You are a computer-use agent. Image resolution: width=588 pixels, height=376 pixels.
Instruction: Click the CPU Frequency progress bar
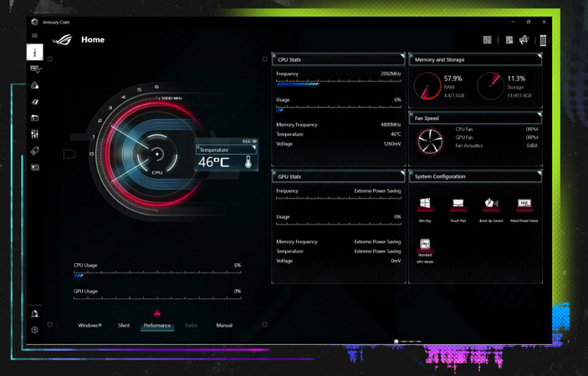pos(339,84)
